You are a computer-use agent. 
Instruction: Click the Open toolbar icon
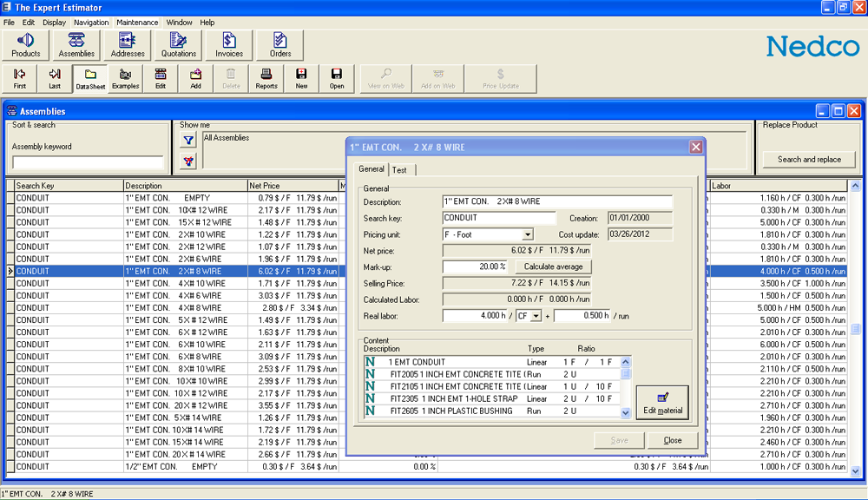coord(337,79)
